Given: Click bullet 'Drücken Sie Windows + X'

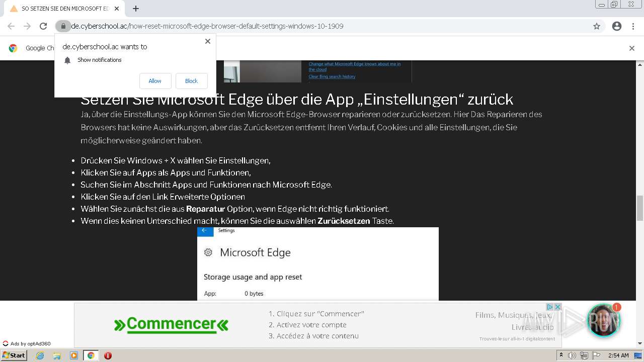Looking at the screenshot, I should point(176,160).
